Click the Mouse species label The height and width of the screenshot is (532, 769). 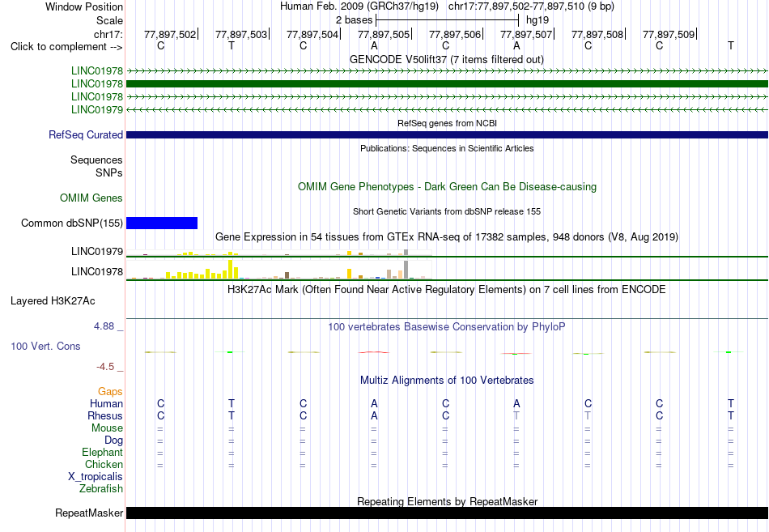coord(107,428)
